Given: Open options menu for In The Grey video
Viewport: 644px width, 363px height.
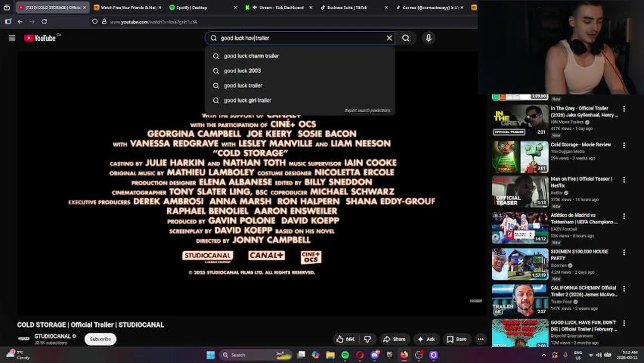Looking at the screenshot, I should click(624, 109).
